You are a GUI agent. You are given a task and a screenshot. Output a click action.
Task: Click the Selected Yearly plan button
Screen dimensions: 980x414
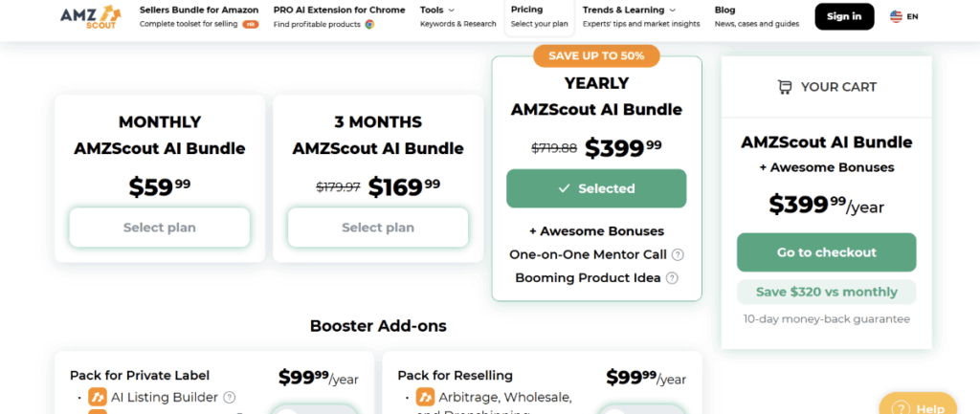point(596,188)
